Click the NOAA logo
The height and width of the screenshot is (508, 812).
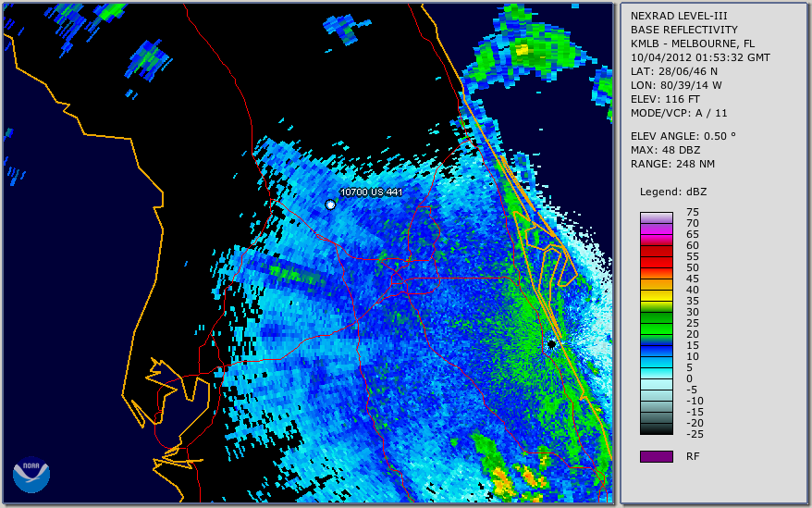pos(31,475)
